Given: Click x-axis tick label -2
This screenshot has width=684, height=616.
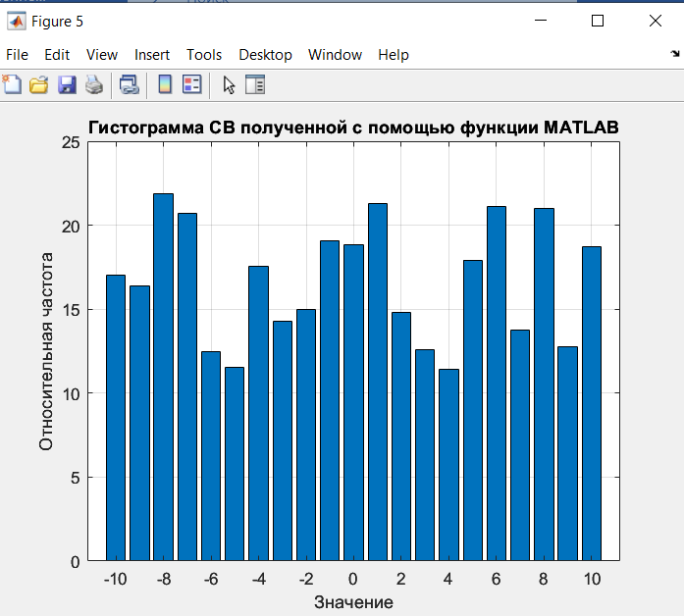Looking at the screenshot, I should pyautogui.click(x=306, y=580).
